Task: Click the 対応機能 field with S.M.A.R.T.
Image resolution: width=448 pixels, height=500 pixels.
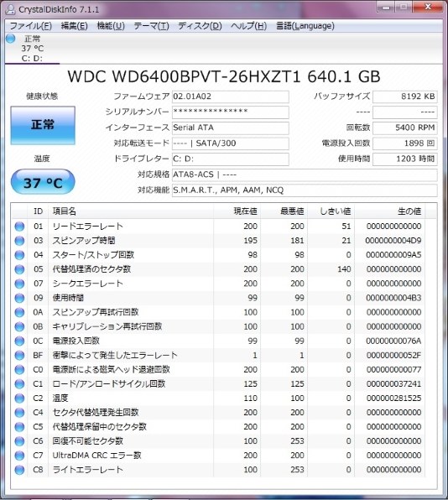Action: (305, 190)
